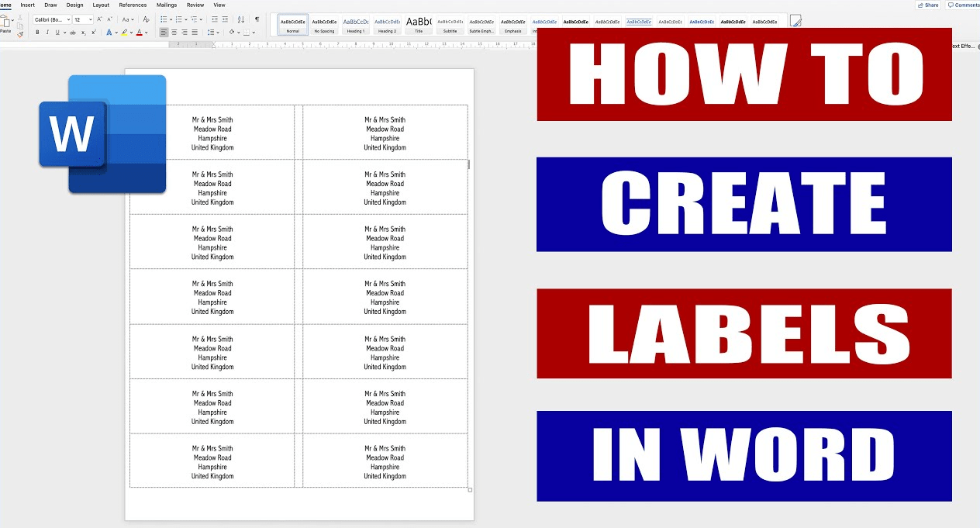Expand the highlight color arrow

point(131,33)
